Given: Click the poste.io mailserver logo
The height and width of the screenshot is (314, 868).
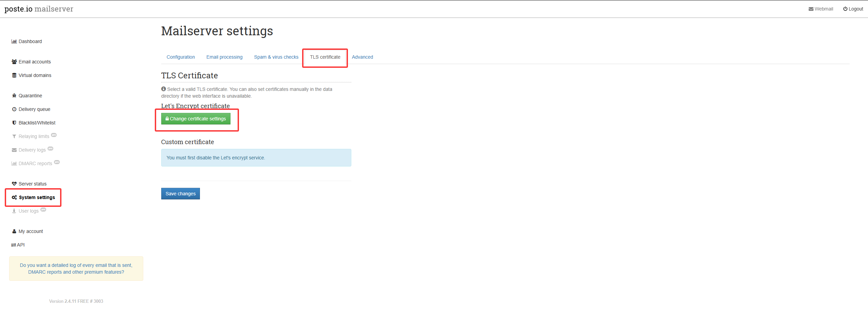Looking at the screenshot, I should [39, 9].
